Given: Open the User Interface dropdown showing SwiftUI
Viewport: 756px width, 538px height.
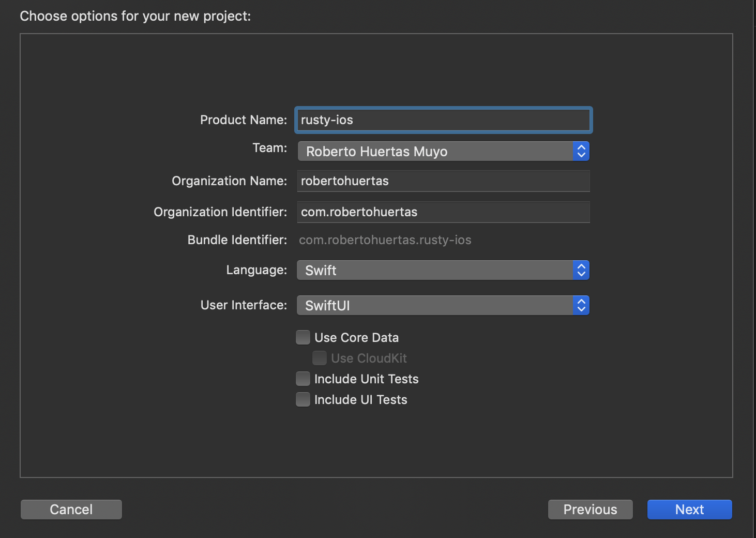Looking at the screenshot, I should tap(442, 305).
